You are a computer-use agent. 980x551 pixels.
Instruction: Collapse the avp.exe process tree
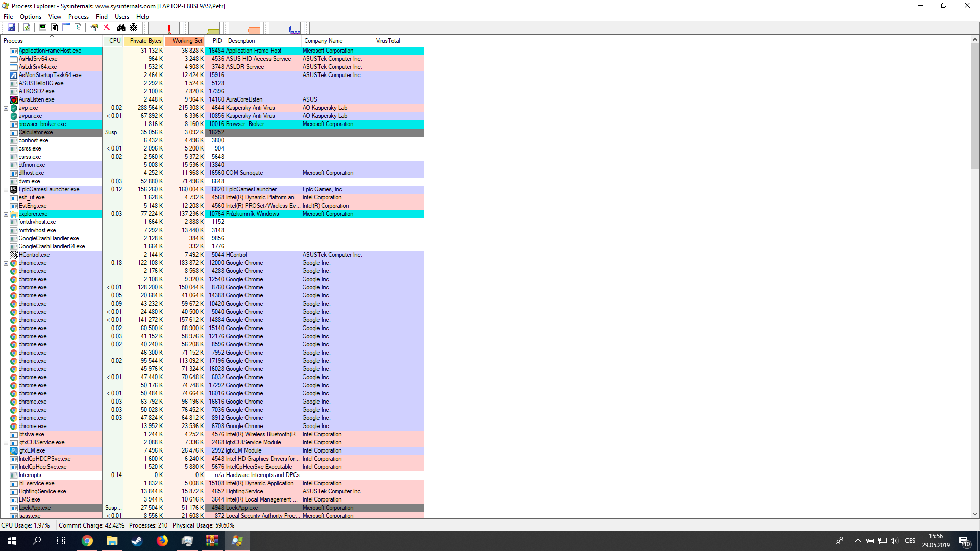click(6, 108)
